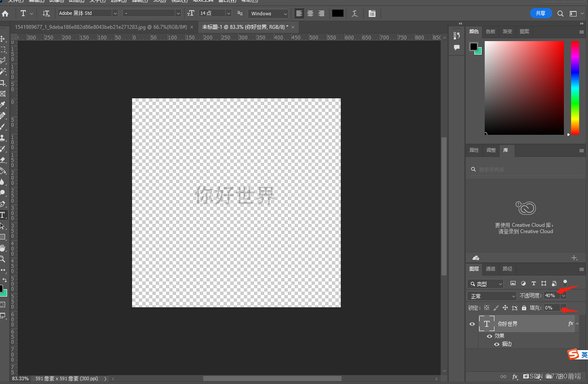Switch to the 色板 swatches tab
The width and height of the screenshot is (588, 384).
pyautogui.click(x=491, y=32)
